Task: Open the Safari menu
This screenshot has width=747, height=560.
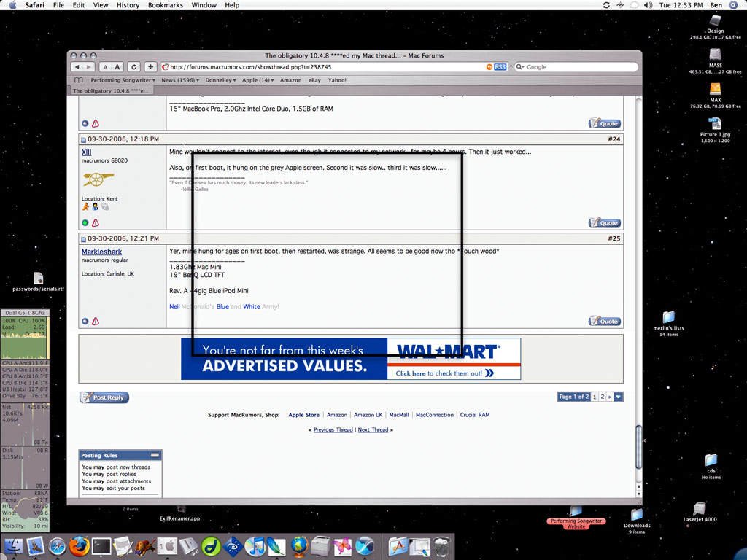Action: tap(35, 5)
